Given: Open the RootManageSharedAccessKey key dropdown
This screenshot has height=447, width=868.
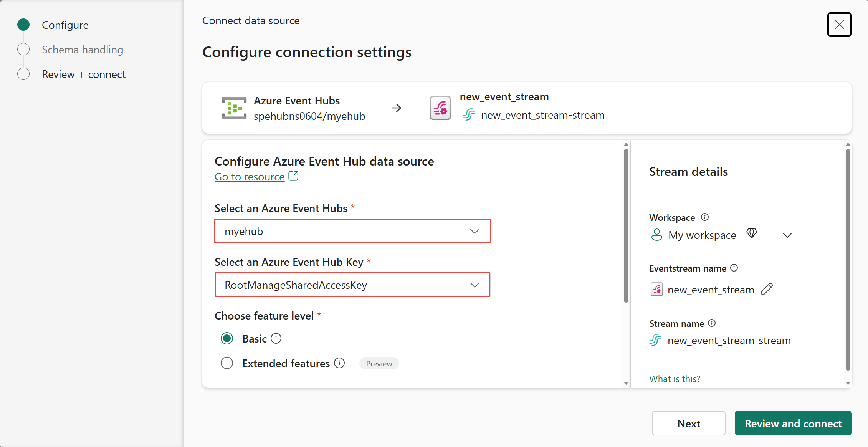Looking at the screenshot, I should pyautogui.click(x=352, y=285).
